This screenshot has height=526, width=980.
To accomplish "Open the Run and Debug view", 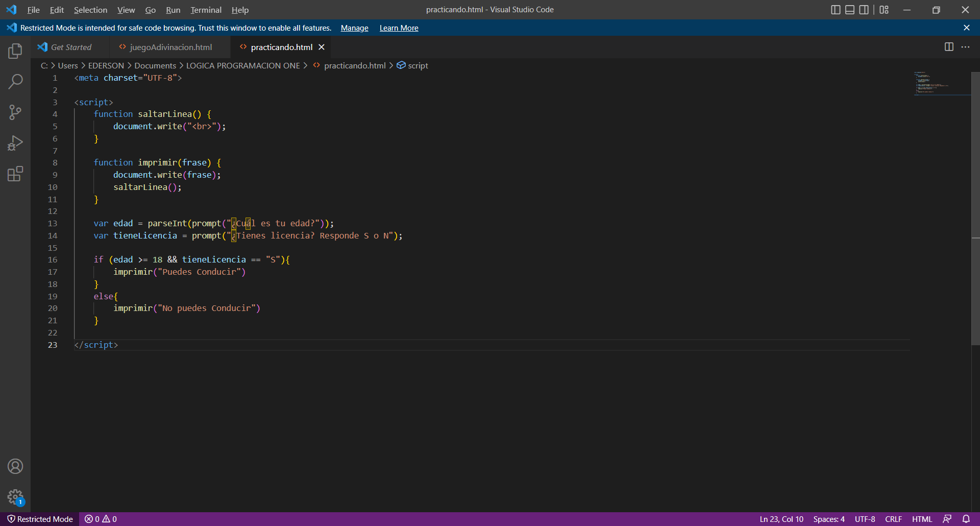I will [15, 143].
